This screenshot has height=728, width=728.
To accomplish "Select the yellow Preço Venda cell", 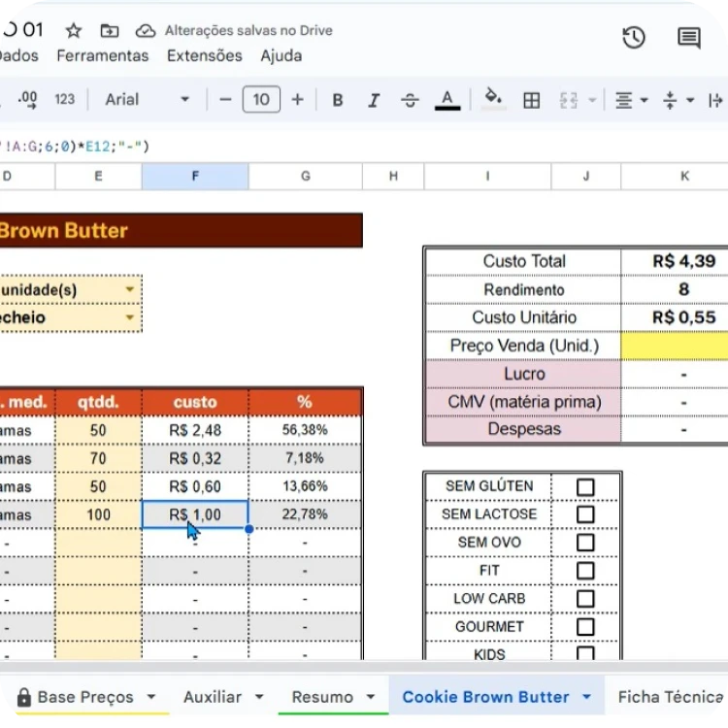I will click(x=675, y=346).
